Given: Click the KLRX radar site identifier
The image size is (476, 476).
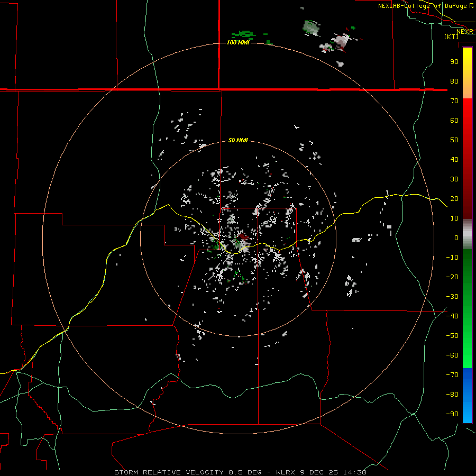Looking at the screenshot, I should pos(286,472).
